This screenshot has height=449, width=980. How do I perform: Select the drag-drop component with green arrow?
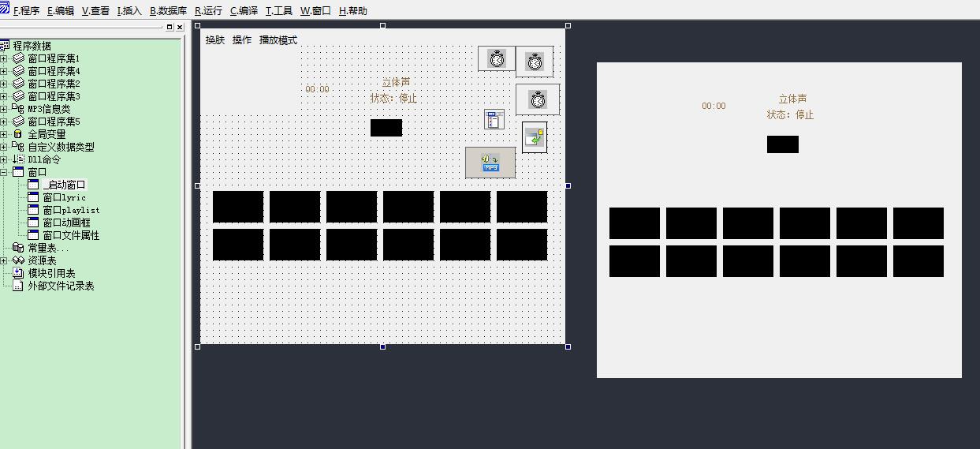click(535, 137)
